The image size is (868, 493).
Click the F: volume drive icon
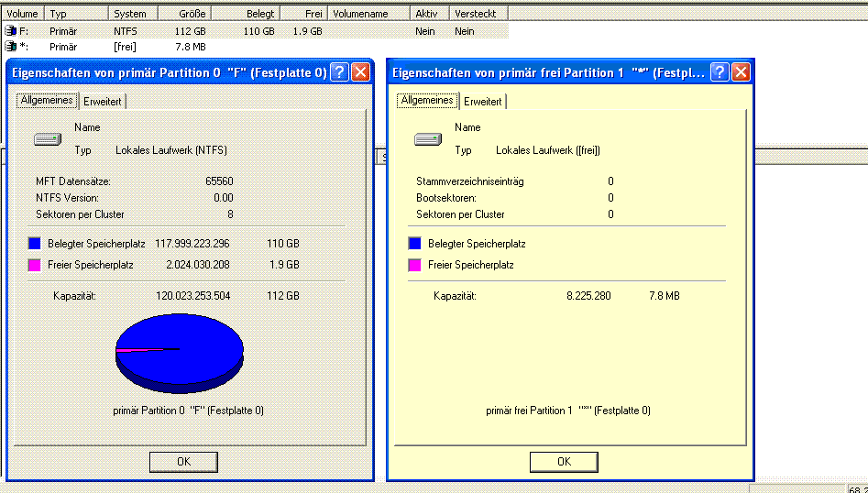[10, 31]
